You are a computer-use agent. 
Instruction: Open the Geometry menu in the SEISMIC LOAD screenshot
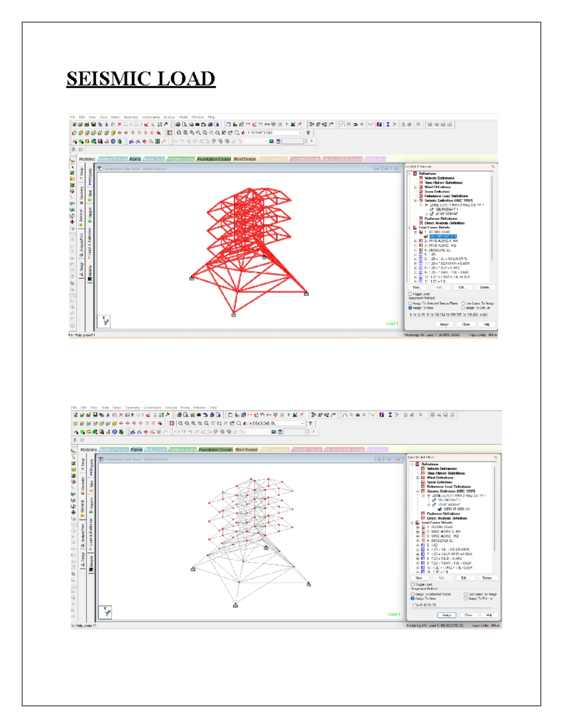point(131,117)
